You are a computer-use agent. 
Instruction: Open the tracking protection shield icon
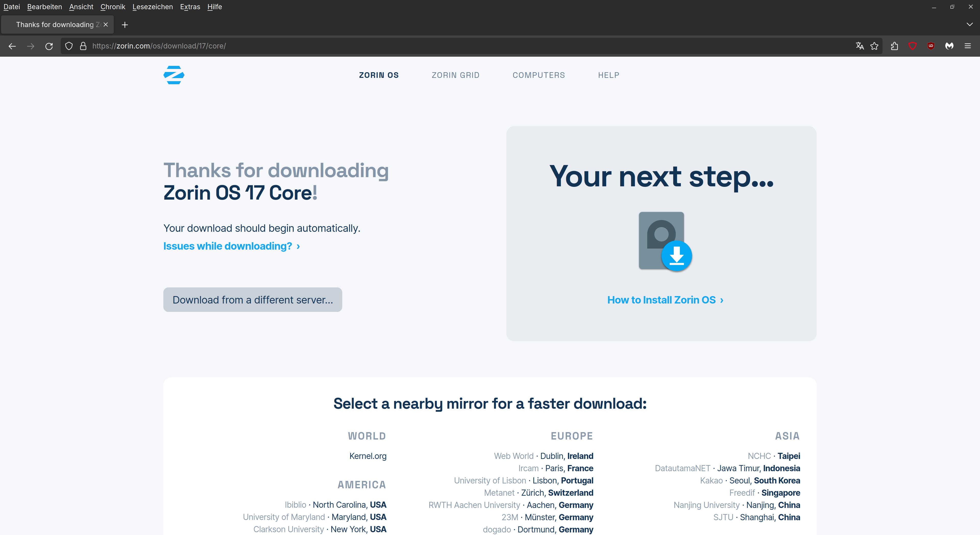[x=69, y=46]
